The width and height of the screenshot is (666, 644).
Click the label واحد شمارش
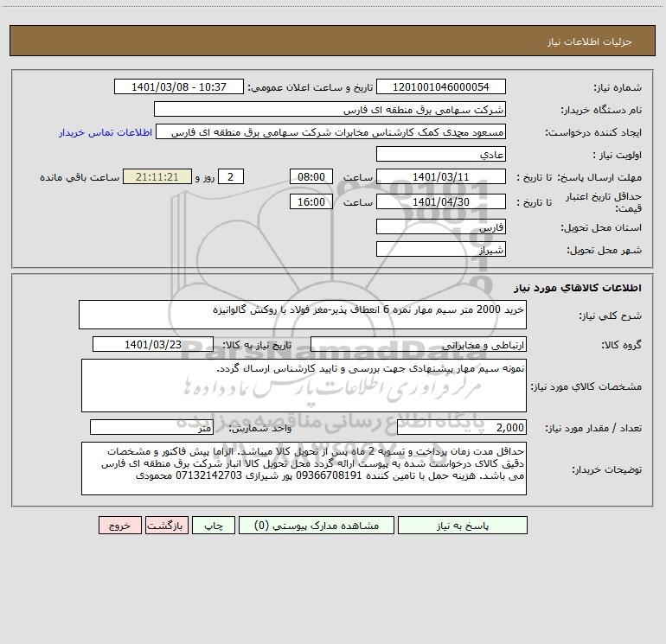pyautogui.click(x=260, y=429)
